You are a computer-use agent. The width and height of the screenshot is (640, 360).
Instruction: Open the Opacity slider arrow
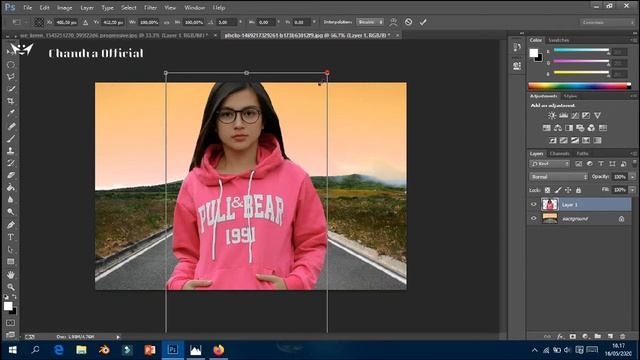click(x=632, y=177)
